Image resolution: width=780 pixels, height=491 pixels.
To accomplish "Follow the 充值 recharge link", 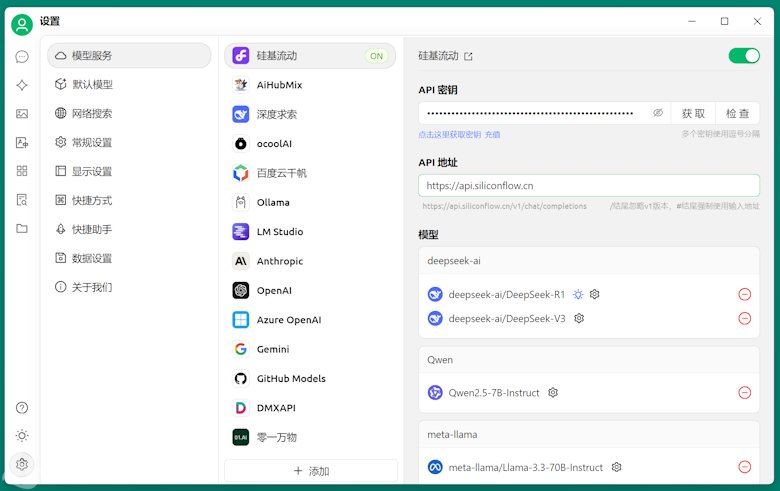I will tap(492, 135).
